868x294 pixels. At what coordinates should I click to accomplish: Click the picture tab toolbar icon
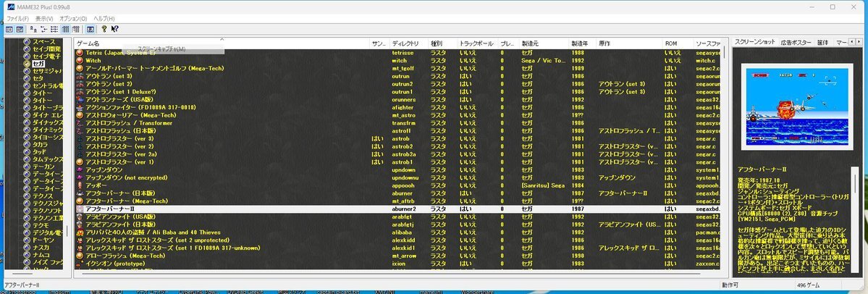[x=89, y=29]
